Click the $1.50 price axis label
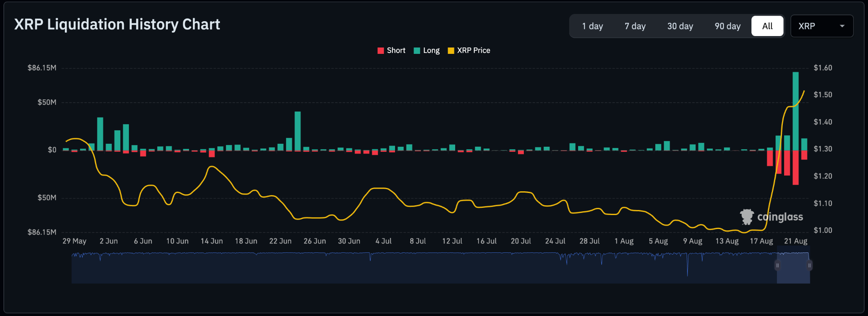 pyautogui.click(x=823, y=95)
